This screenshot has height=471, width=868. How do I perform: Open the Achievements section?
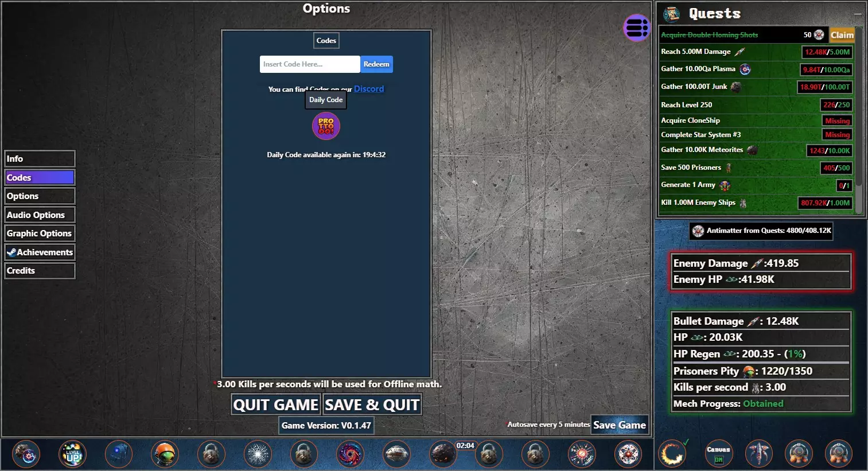click(40, 252)
